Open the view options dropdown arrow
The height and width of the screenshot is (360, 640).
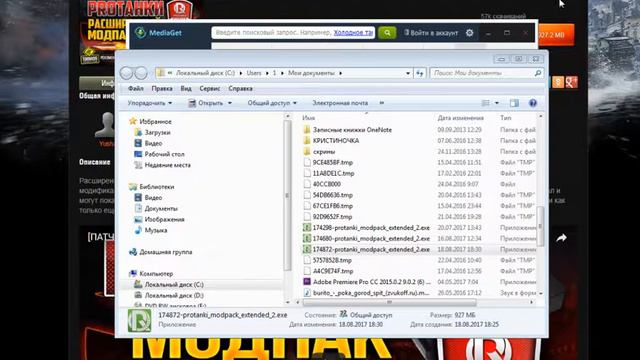coord(497,103)
